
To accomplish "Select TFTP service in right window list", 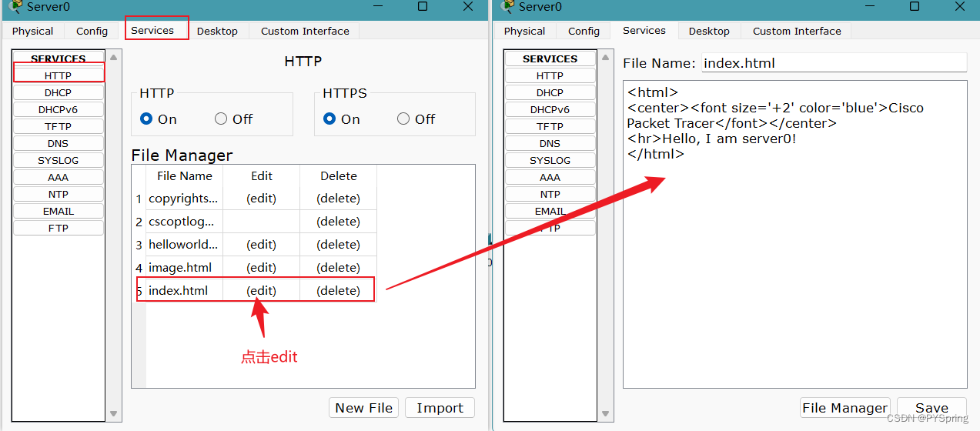I will click(x=550, y=126).
